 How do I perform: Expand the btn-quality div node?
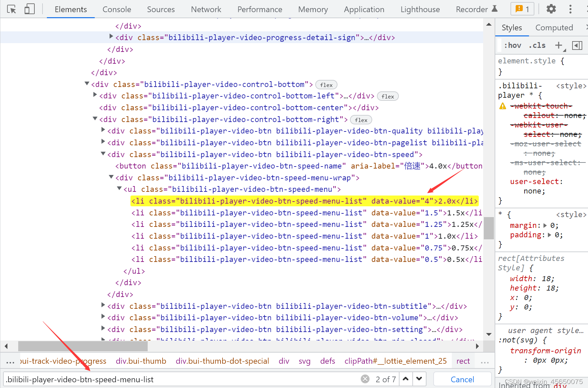(103, 130)
